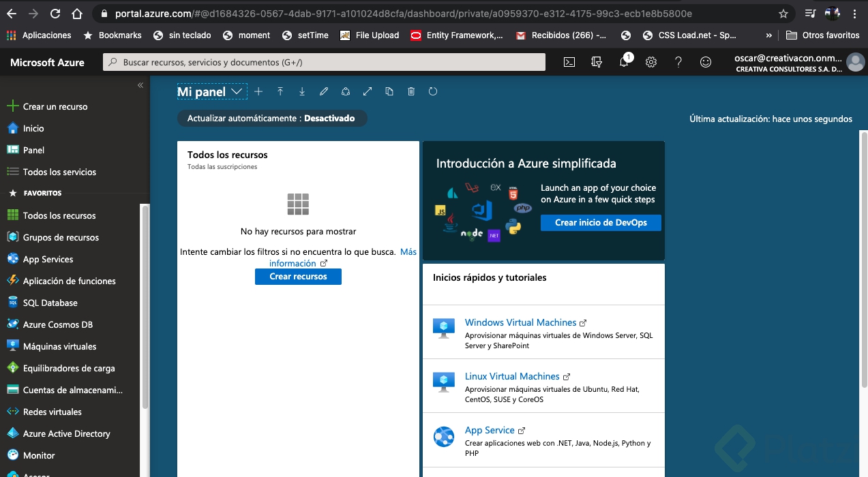Open Grupos de recursos in the sidebar

[61, 237]
